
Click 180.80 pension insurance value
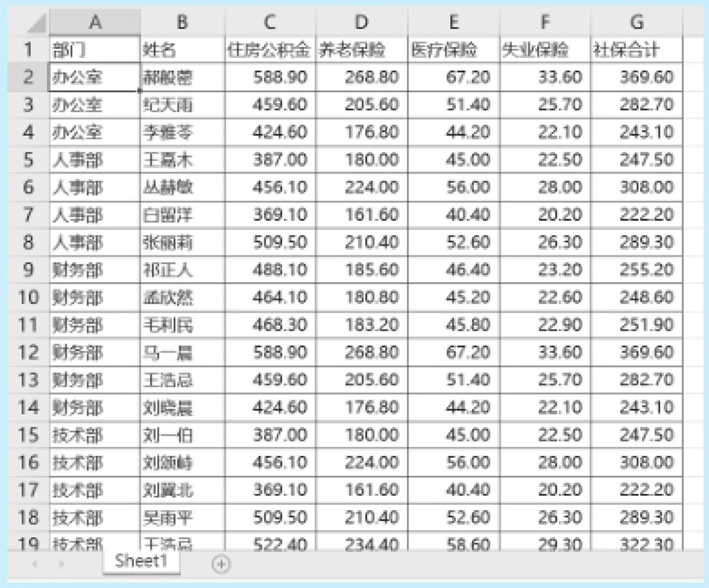click(362, 298)
